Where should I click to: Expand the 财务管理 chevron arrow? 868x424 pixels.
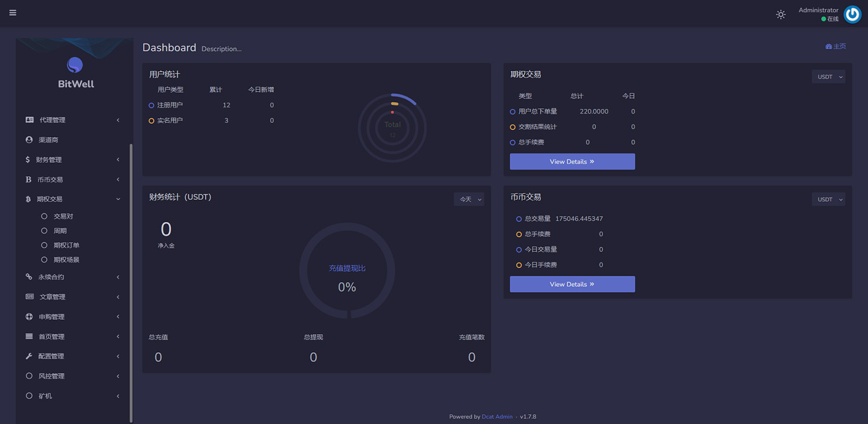[x=118, y=159]
